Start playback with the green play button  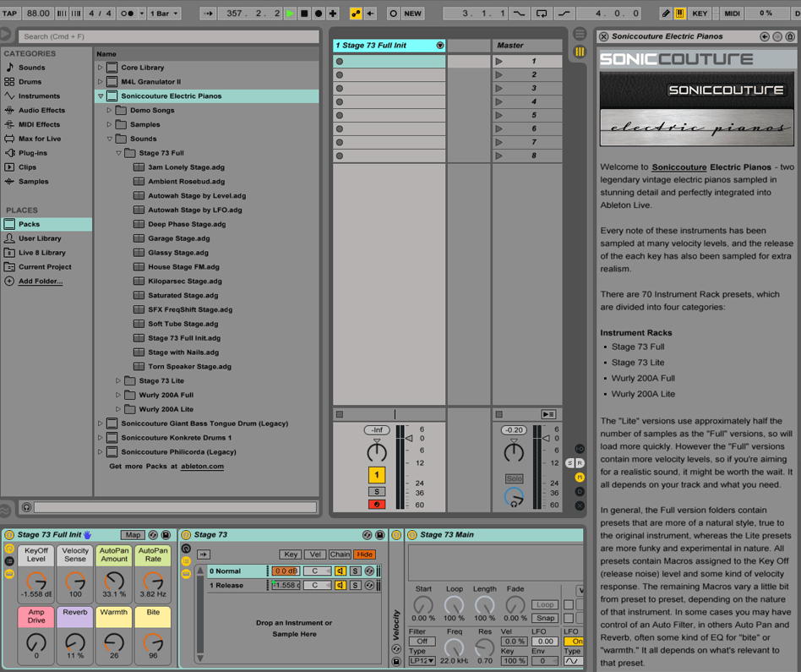click(x=290, y=14)
